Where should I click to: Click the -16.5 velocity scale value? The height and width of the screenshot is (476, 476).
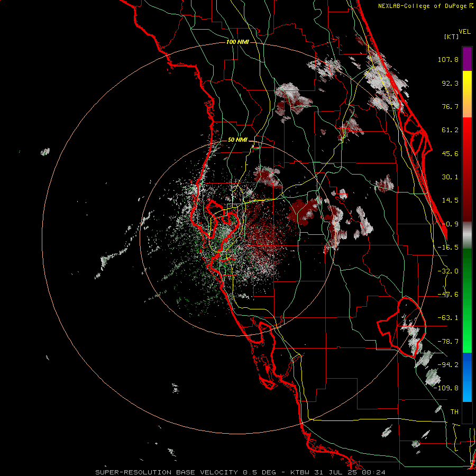tap(448, 248)
